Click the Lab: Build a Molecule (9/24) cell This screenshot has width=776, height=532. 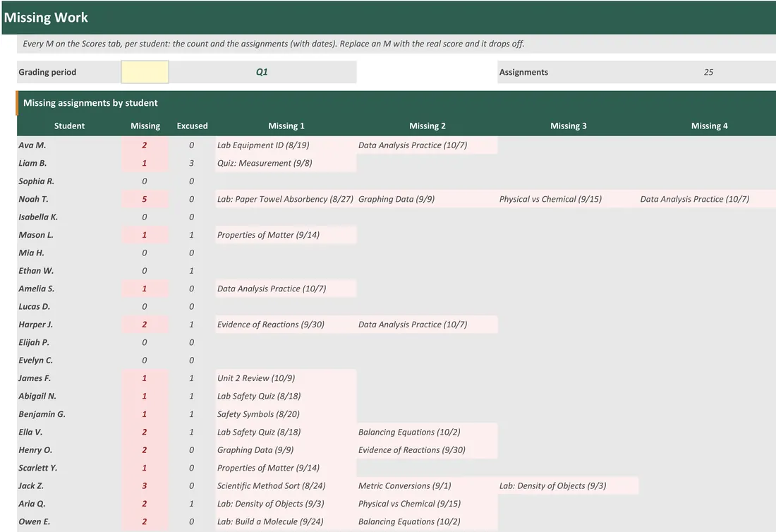click(286, 521)
